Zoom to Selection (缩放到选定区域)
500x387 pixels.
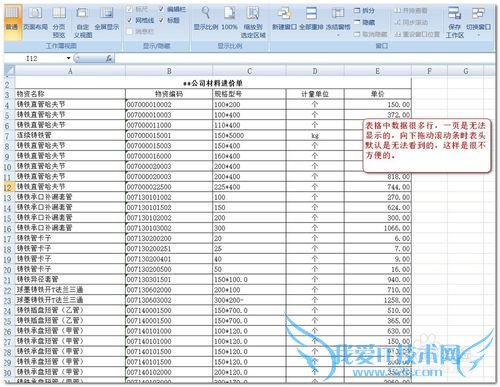(253, 22)
